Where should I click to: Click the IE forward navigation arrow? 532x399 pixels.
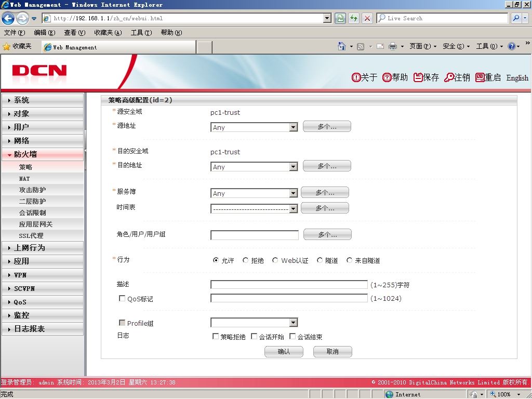(23, 18)
